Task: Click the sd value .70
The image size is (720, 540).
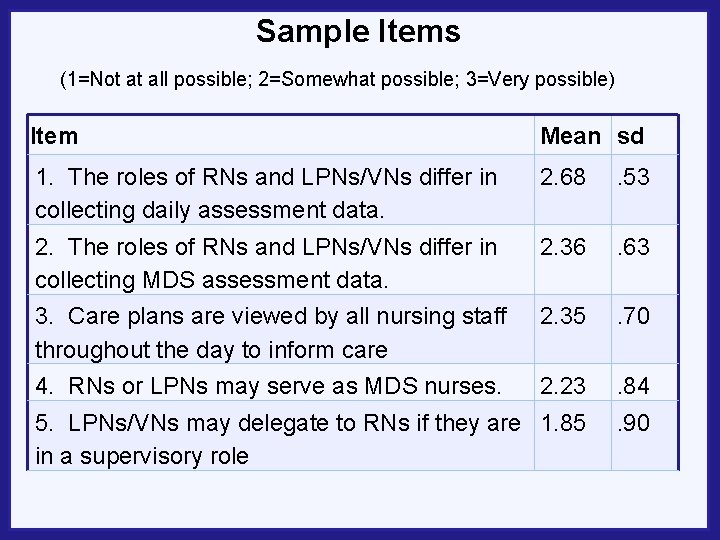Action: click(x=633, y=316)
